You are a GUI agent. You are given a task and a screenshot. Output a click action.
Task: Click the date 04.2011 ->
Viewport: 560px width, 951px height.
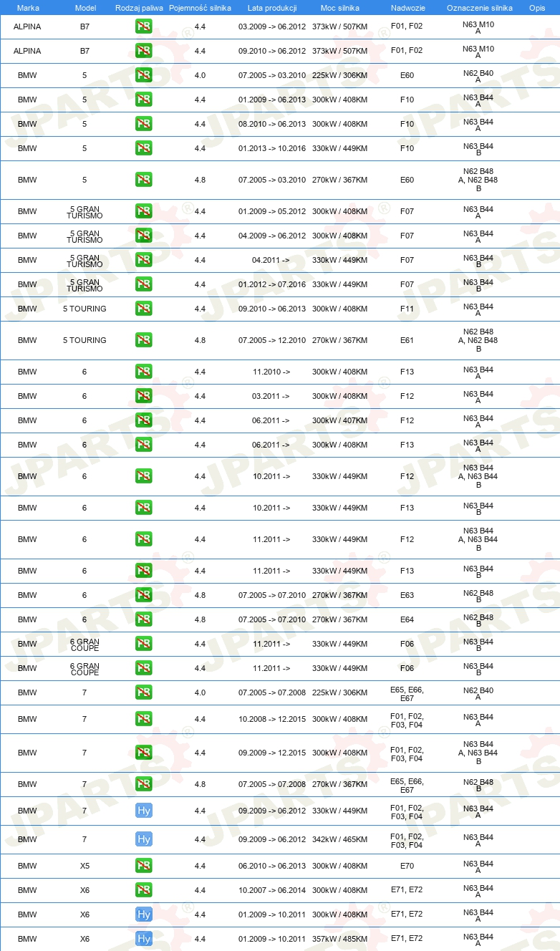[x=271, y=261]
